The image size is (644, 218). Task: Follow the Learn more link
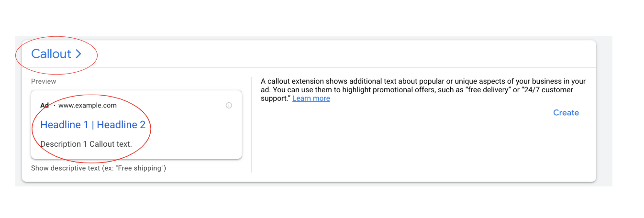(x=311, y=98)
